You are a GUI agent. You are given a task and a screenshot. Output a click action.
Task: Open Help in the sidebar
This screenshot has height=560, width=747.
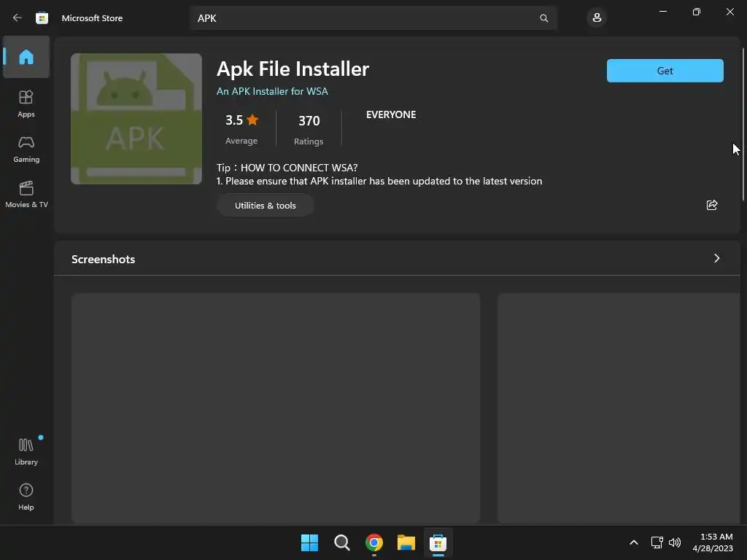[26, 497]
